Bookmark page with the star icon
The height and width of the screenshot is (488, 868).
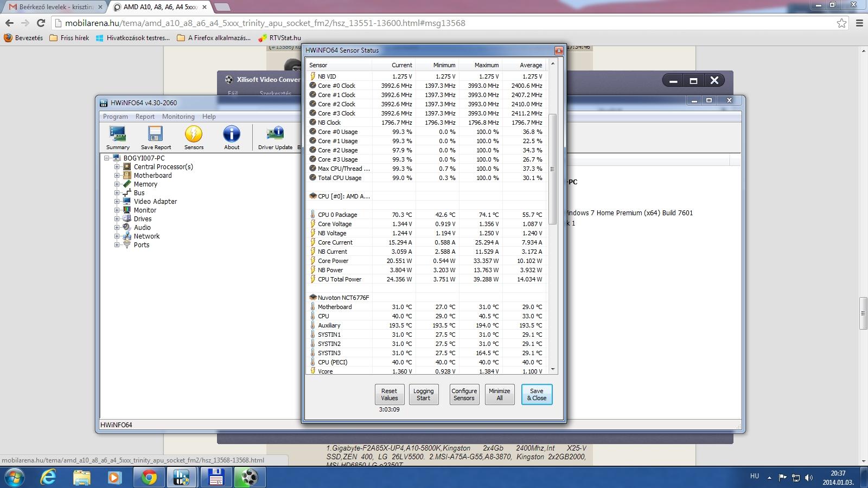point(841,23)
